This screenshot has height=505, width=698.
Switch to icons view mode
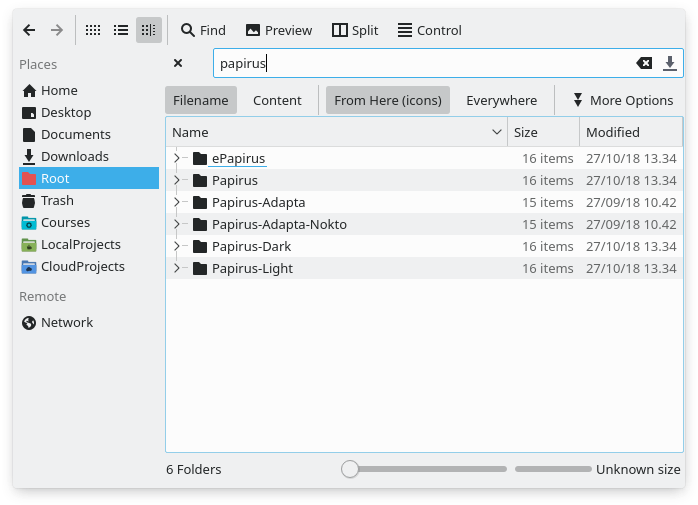tap(93, 30)
